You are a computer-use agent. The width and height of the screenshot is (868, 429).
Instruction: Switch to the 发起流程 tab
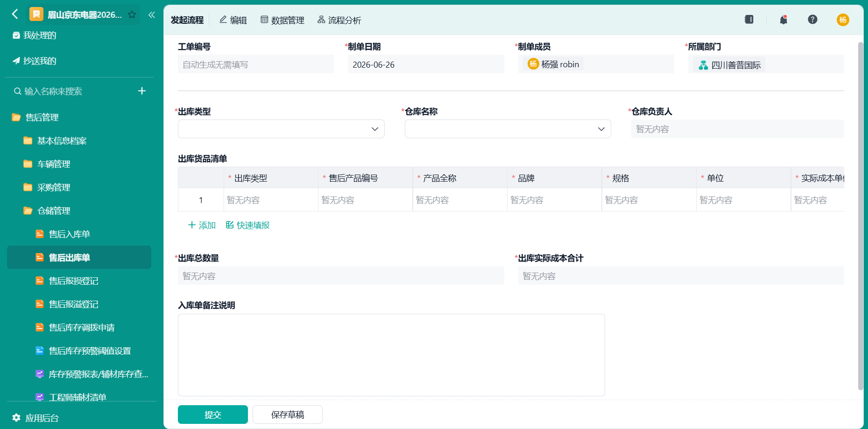(187, 20)
